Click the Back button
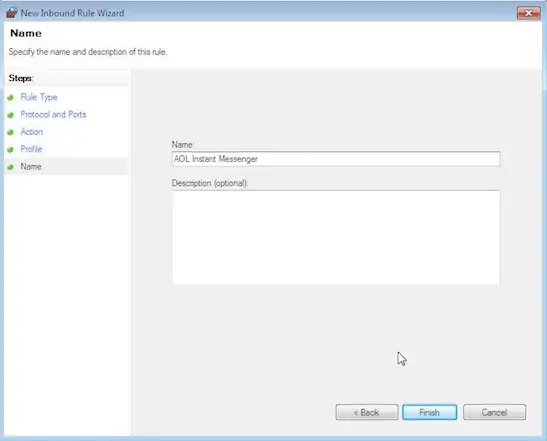 (x=367, y=412)
